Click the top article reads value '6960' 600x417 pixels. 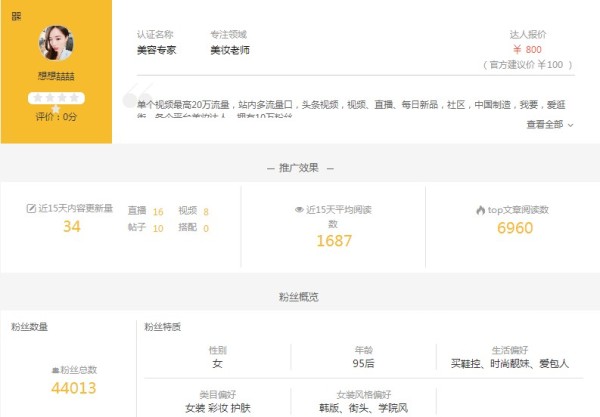pos(515,228)
